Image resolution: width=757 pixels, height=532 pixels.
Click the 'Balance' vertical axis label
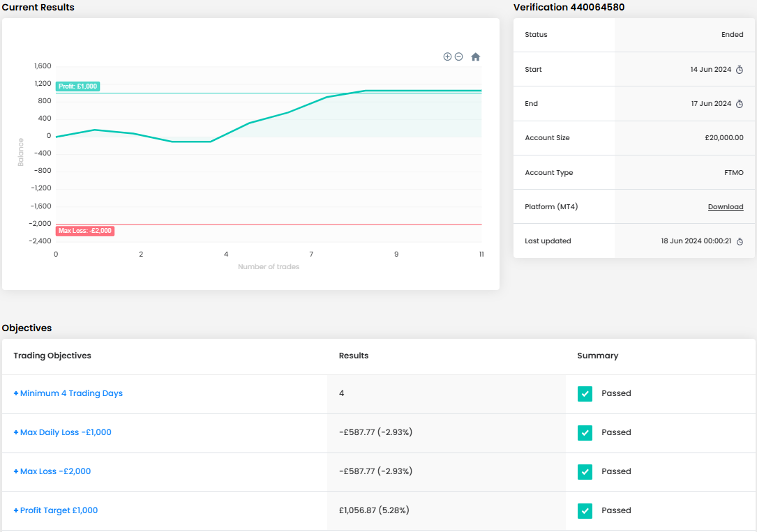21,153
